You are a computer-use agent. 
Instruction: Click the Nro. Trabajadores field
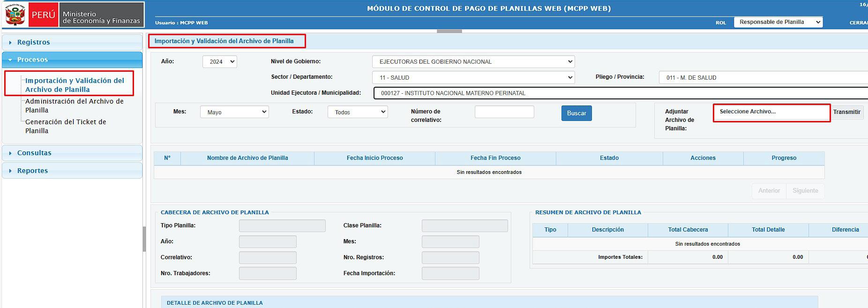click(x=268, y=273)
